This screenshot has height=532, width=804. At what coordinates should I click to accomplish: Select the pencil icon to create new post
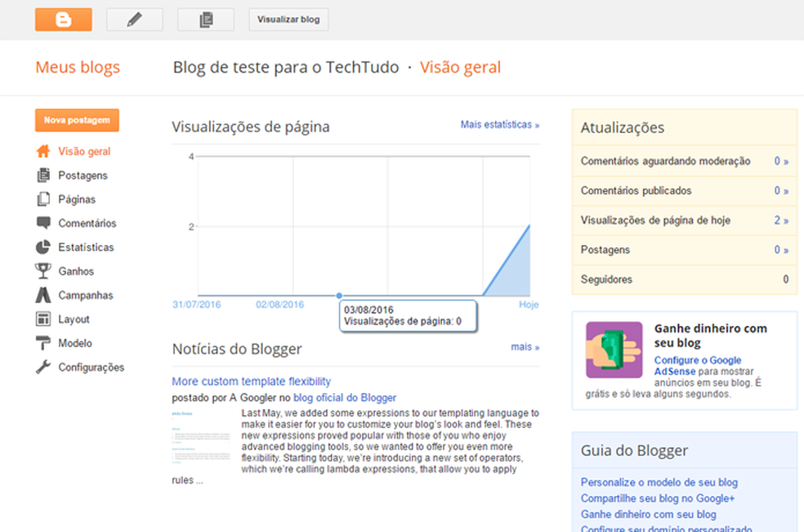[134, 19]
